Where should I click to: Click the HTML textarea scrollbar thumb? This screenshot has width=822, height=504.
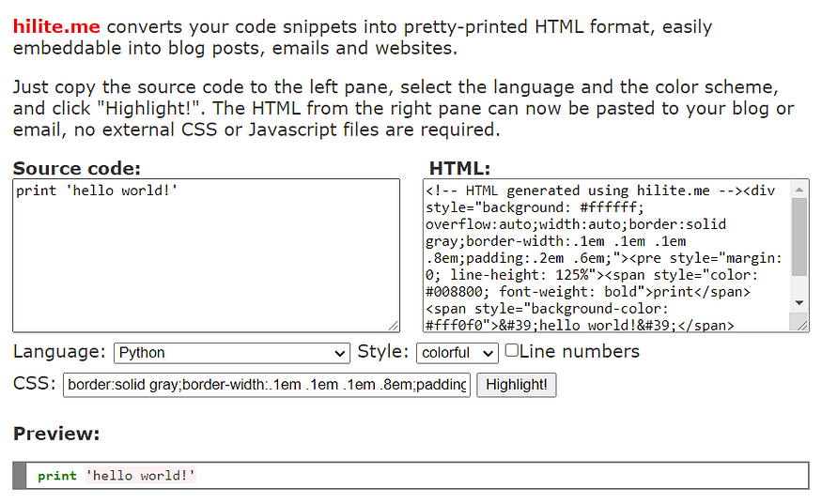pyautogui.click(x=799, y=237)
